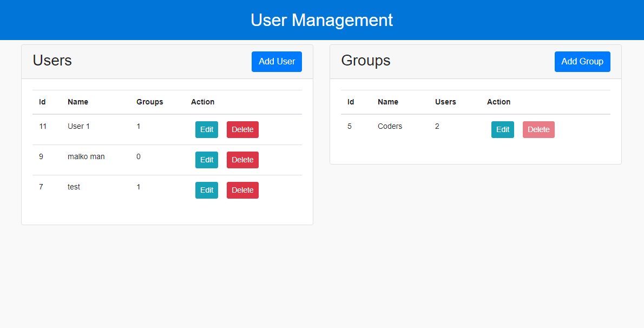Edit the user named User 1

pyautogui.click(x=206, y=129)
